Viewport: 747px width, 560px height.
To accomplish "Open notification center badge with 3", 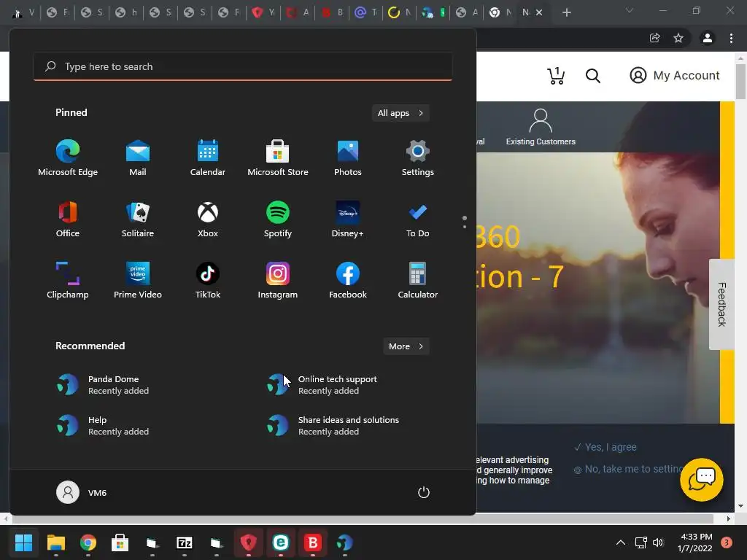I will 727,542.
